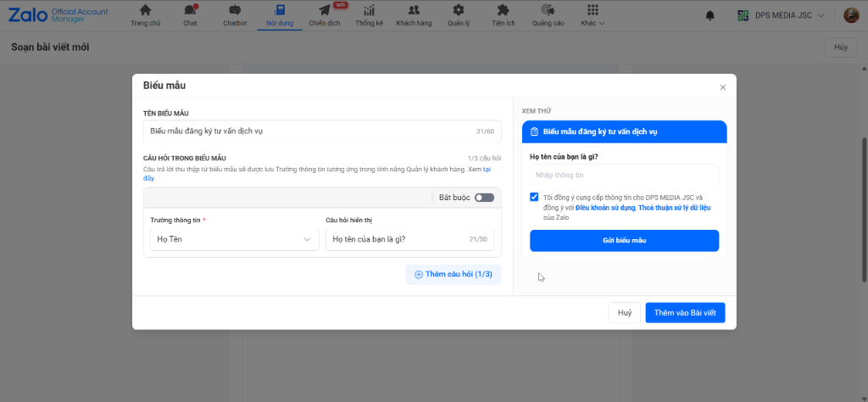The width and height of the screenshot is (868, 402).
Task: Click the user avatar picture
Action: [x=851, y=15]
